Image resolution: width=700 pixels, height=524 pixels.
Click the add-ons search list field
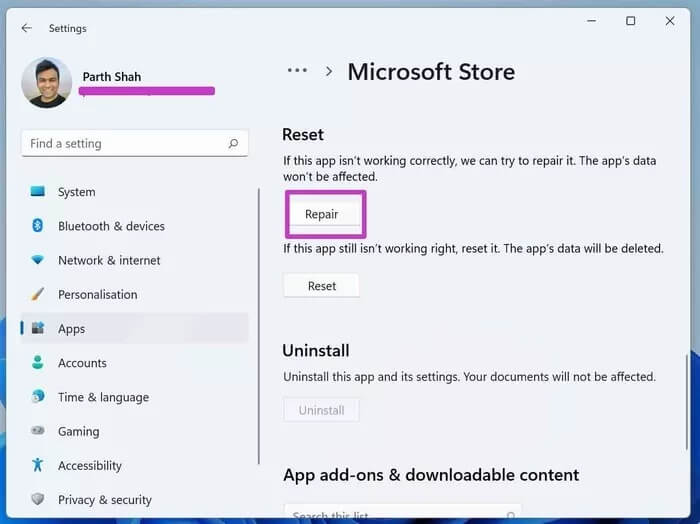tap(403, 512)
